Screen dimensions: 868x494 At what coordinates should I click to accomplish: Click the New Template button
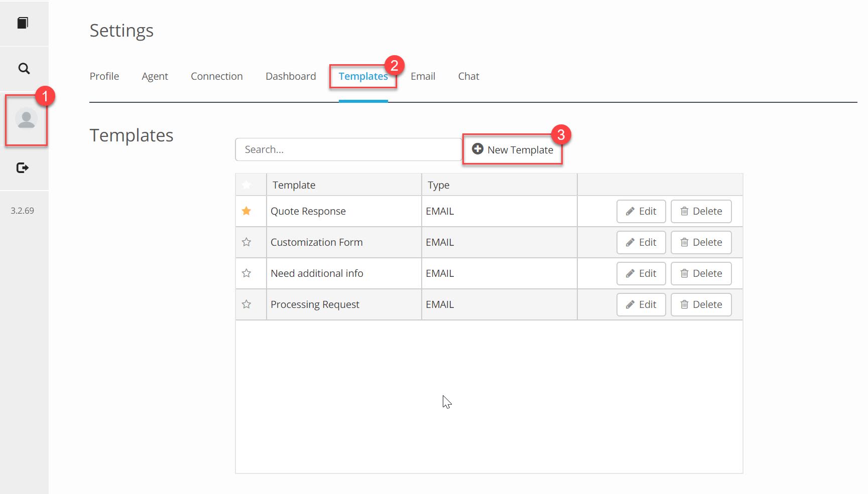tap(513, 149)
